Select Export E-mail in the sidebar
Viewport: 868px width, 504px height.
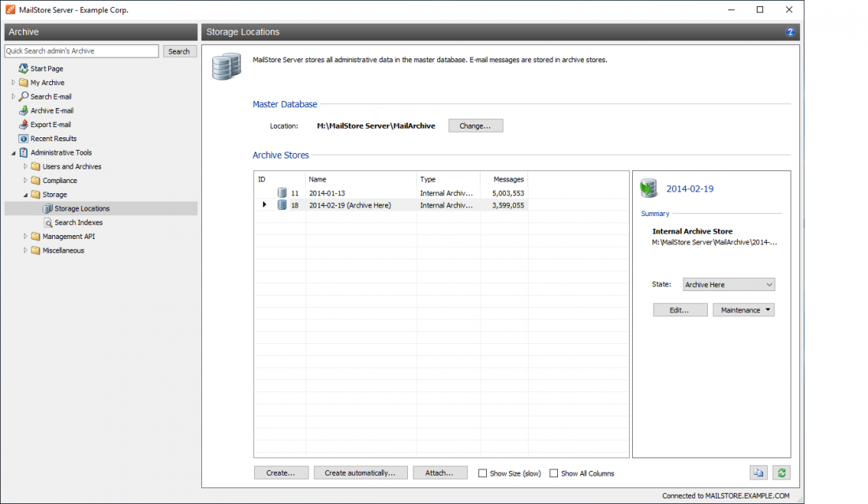[x=49, y=124]
